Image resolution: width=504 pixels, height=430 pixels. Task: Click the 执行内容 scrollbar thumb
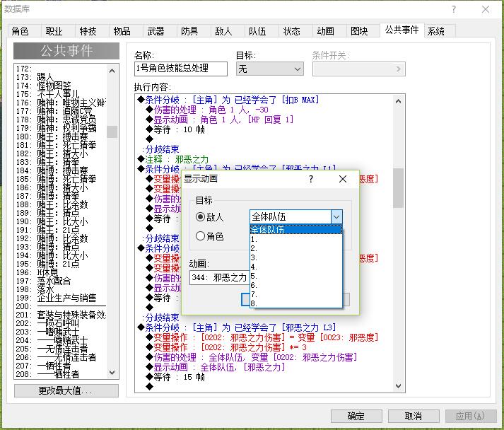398,188
